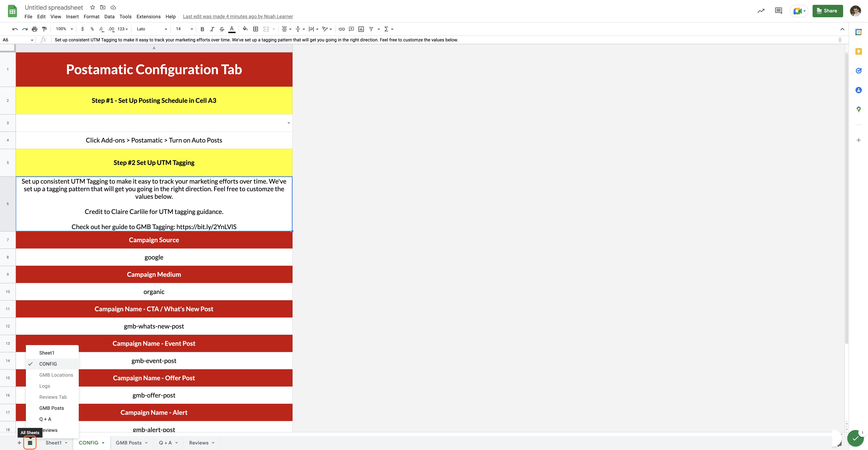Open the text color picker
868x450 pixels.
pos(232,29)
